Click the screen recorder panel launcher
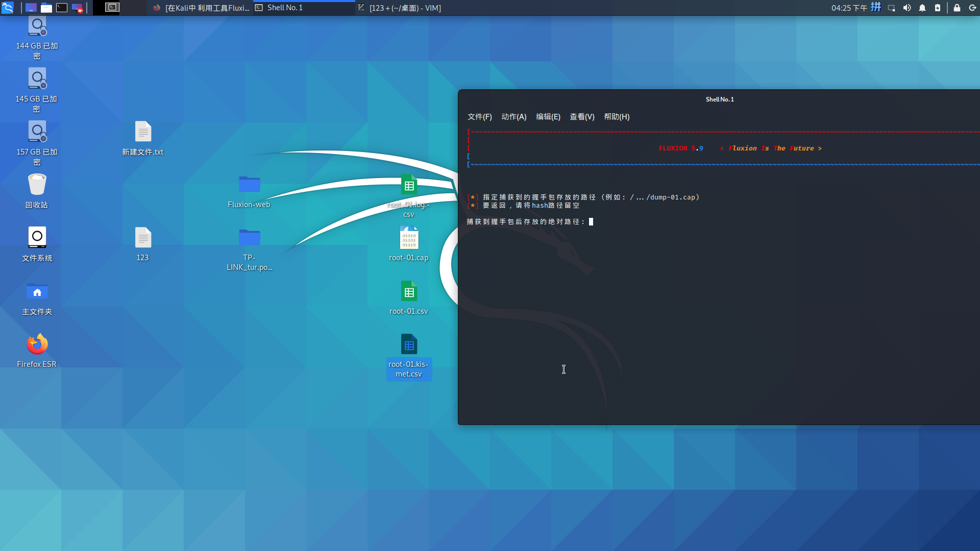 pyautogui.click(x=77, y=8)
